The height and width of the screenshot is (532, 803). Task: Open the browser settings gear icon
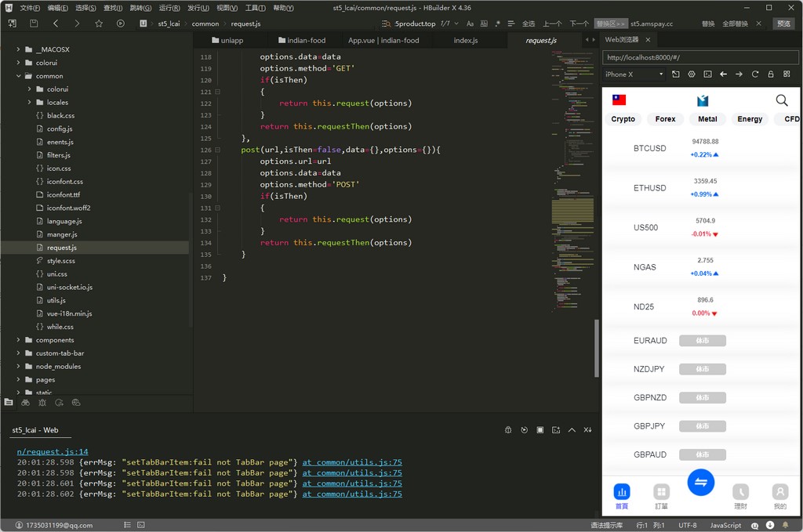coord(692,74)
